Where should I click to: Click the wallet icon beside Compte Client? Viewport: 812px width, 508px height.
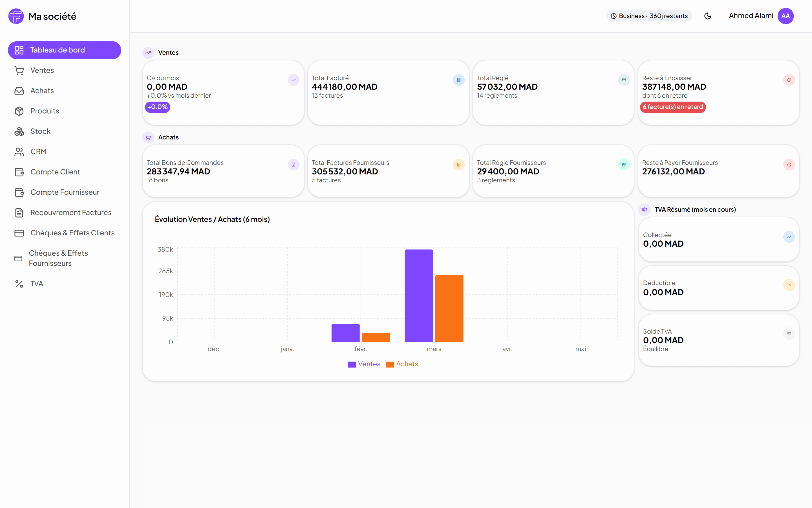coord(19,172)
